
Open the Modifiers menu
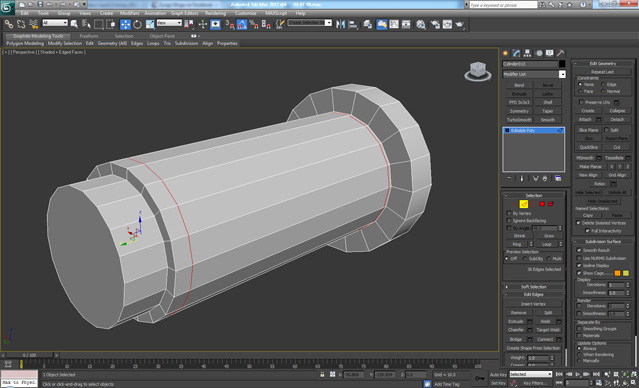[x=130, y=13]
